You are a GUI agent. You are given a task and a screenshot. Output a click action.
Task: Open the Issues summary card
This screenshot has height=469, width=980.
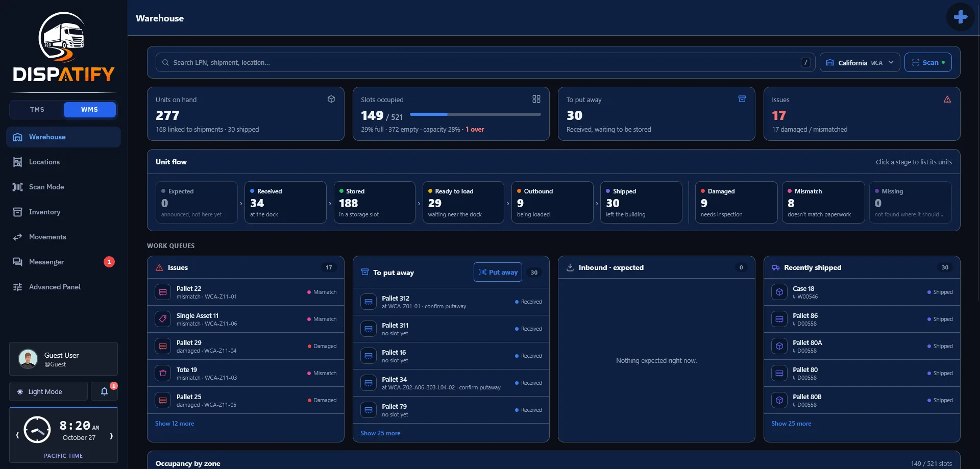862,114
